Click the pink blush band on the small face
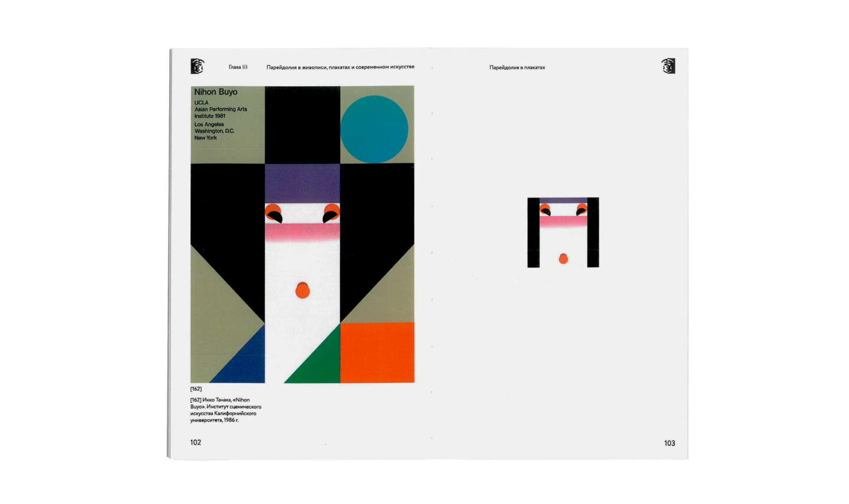 point(564,221)
